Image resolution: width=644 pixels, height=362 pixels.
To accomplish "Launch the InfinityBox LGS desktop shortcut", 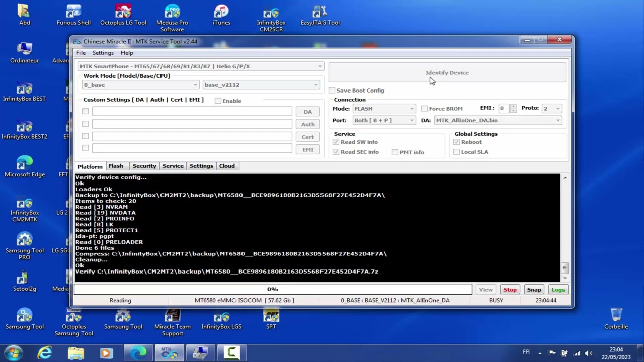I will tap(221, 319).
